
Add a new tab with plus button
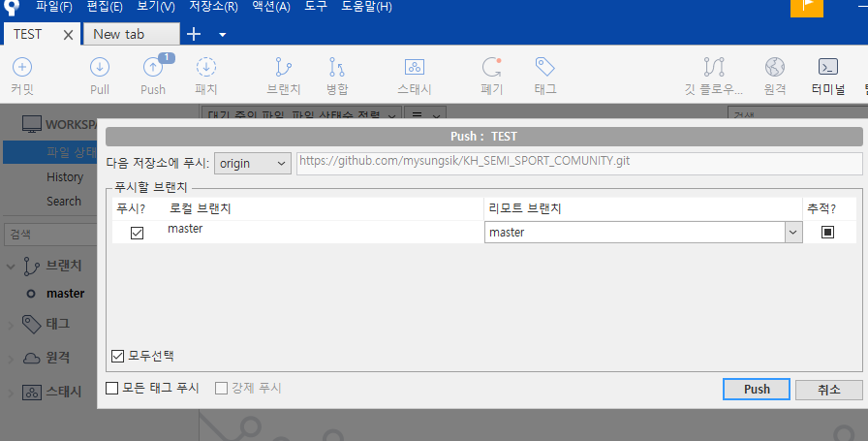[x=194, y=34]
